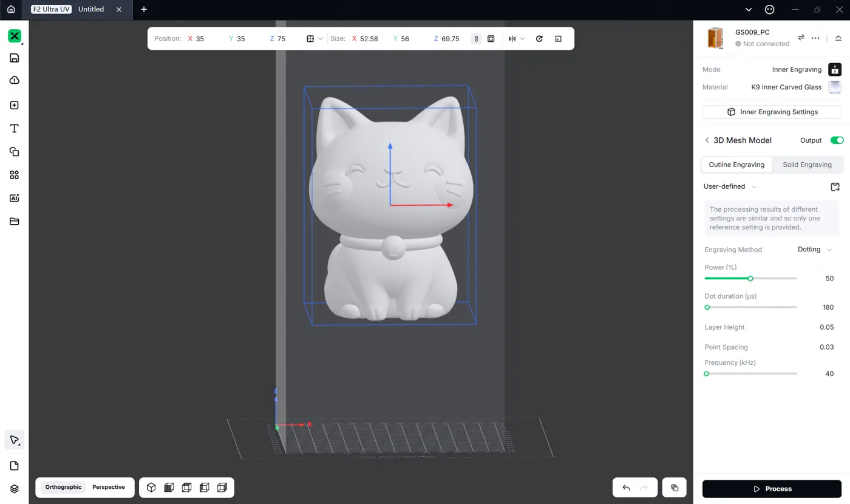Click the import/add plus square icon

coord(15,105)
